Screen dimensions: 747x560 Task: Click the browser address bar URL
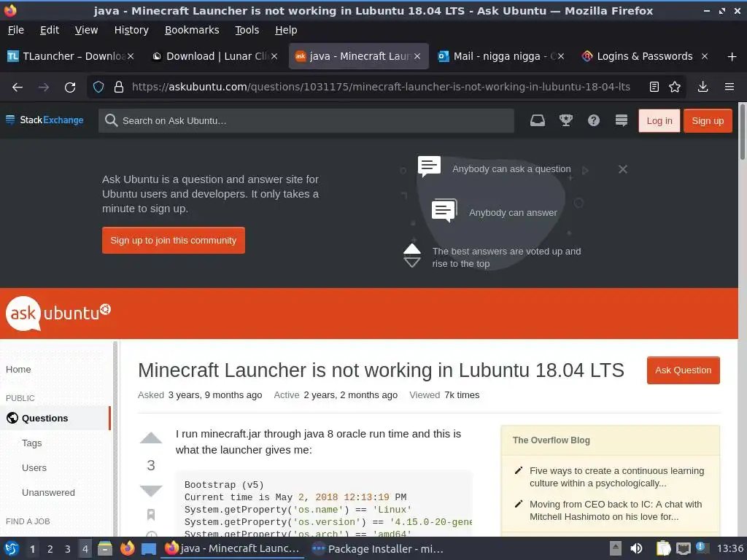click(x=381, y=87)
